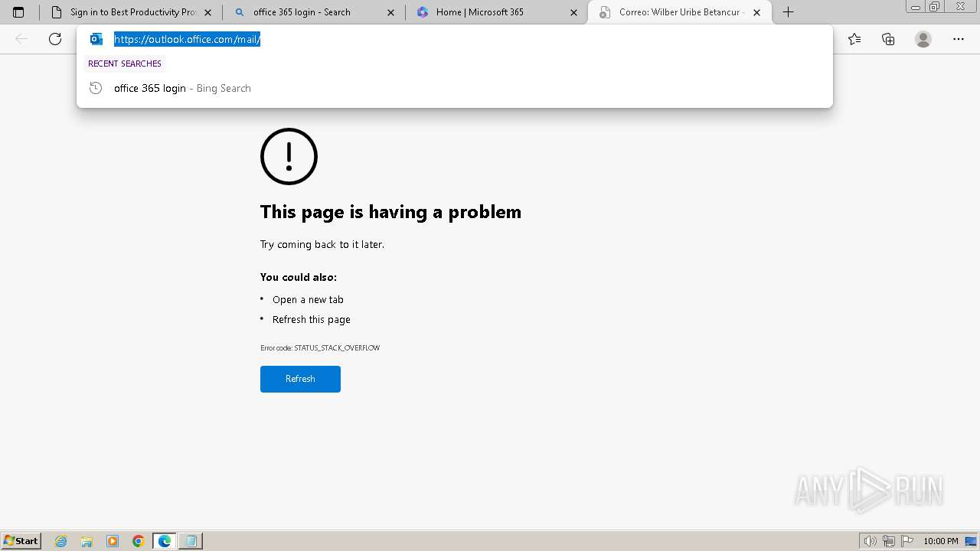Reload page using toolbar refresh icon
The image size is (980, 551).
(x=55, y=39)
